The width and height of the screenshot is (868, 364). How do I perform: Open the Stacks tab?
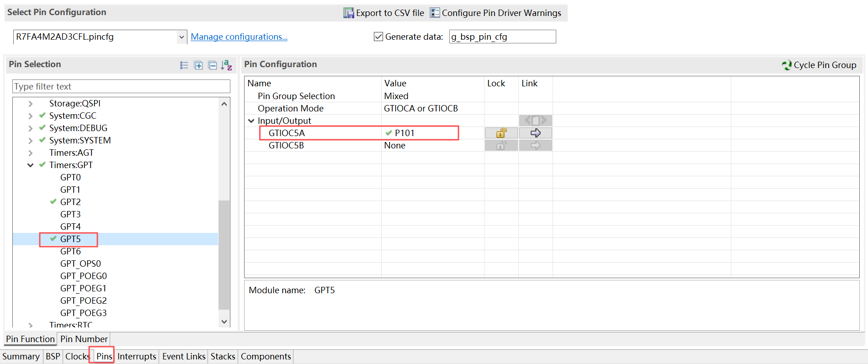pos(223,356)
